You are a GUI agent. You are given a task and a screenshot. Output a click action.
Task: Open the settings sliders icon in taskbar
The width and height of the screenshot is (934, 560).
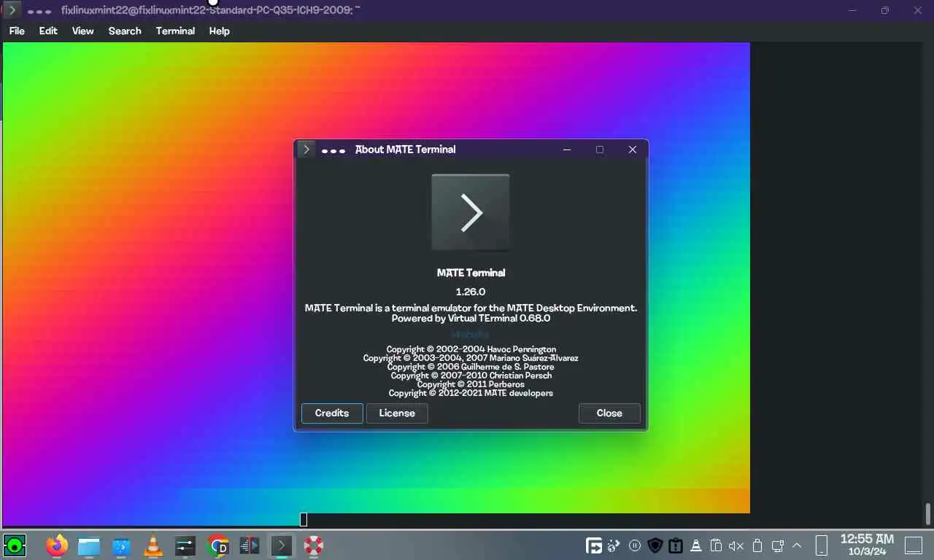coord(185,546)
